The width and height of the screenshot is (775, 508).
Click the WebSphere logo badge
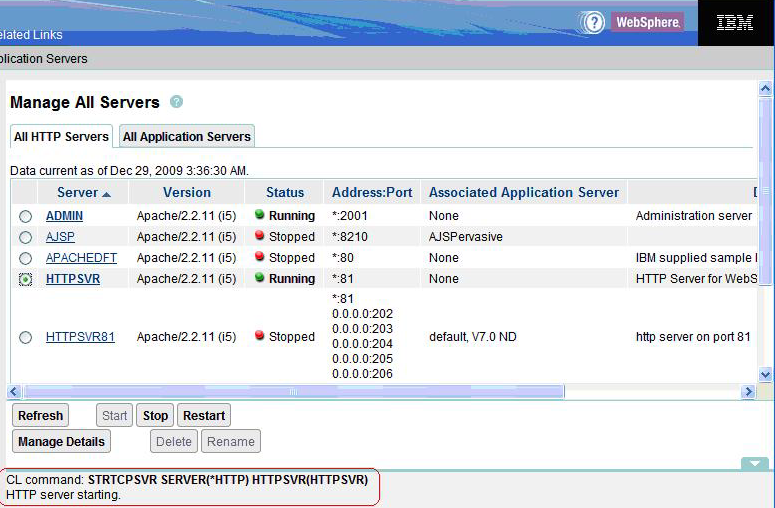647,22
